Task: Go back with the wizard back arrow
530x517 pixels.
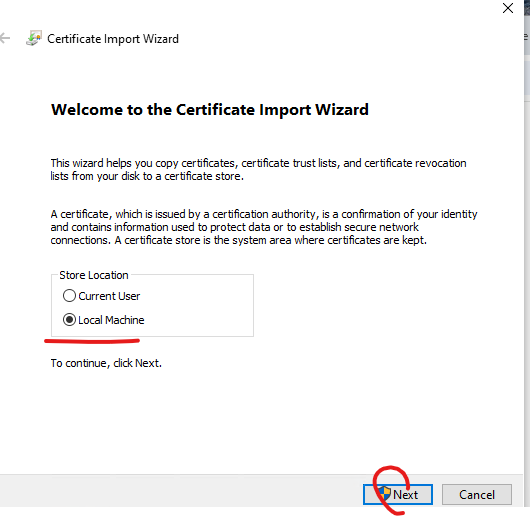Action: click(x=5, y=38)
